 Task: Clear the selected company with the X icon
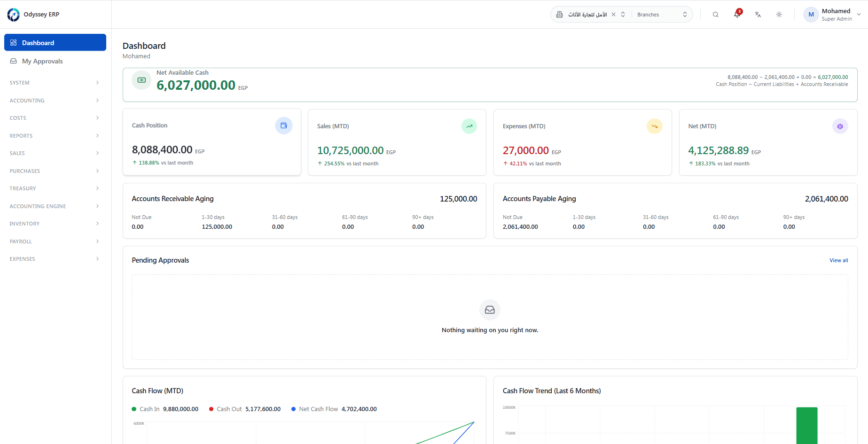613,15
